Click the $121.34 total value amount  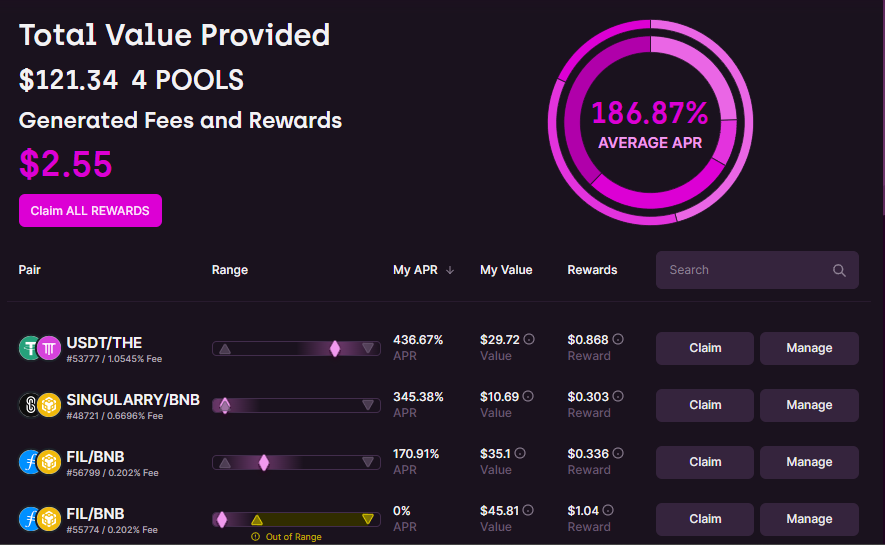[x=68, y=80]
